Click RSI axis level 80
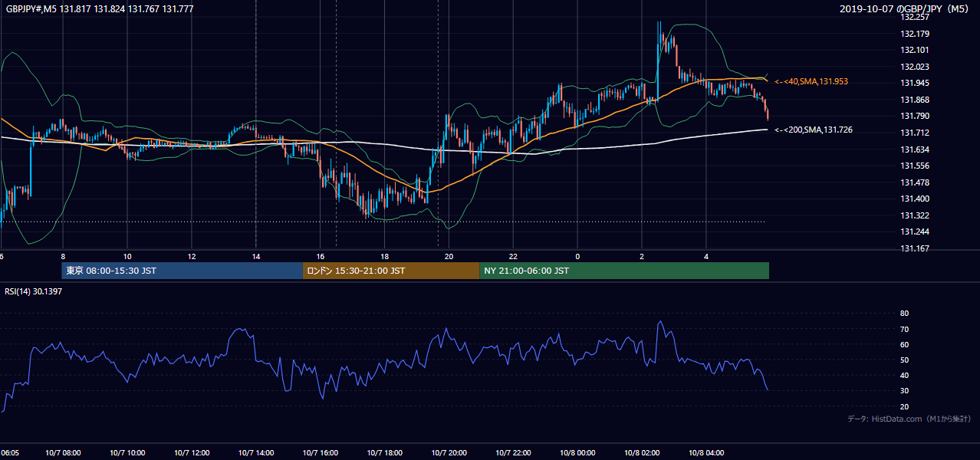The image size is (980, 460). (904, 314)
